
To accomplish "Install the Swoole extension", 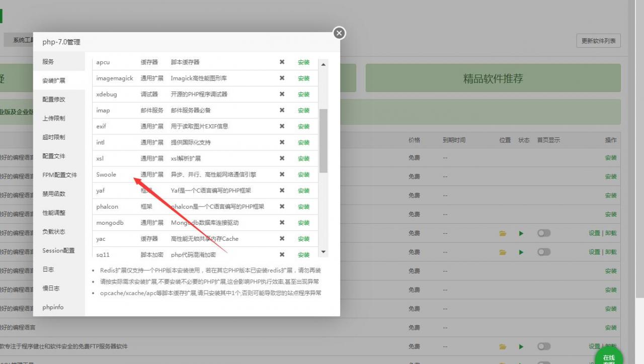I will (303, 175).
